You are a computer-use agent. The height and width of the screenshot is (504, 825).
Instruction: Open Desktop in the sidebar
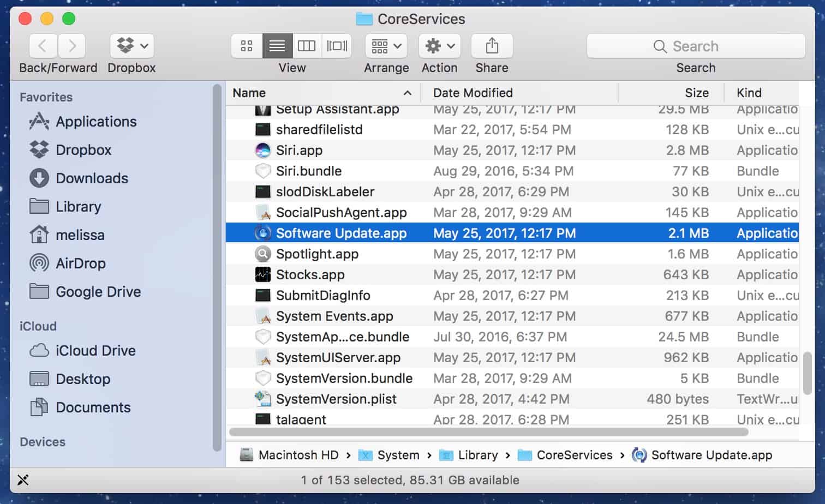pos(69,379)
